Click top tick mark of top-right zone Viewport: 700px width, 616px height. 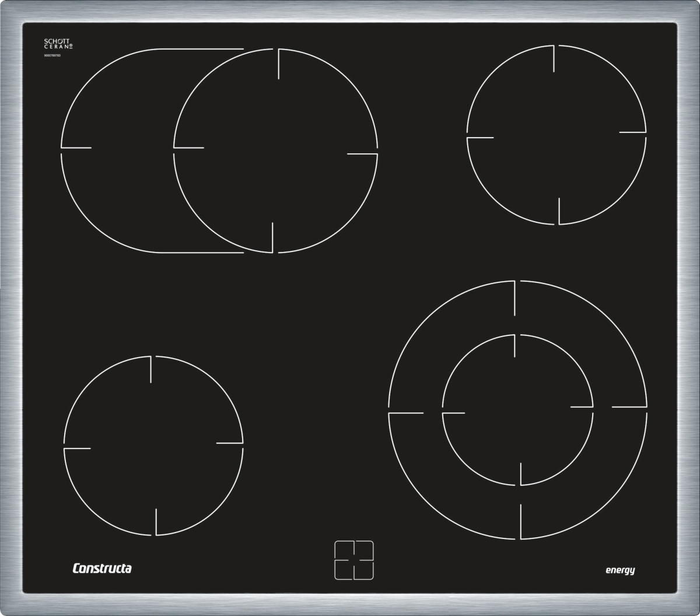(x=553, y=58)
